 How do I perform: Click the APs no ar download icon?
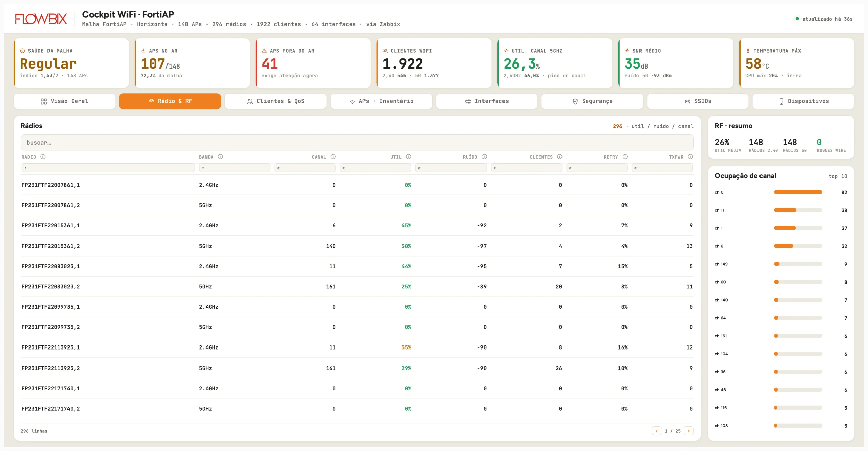[x=143, y=51]
